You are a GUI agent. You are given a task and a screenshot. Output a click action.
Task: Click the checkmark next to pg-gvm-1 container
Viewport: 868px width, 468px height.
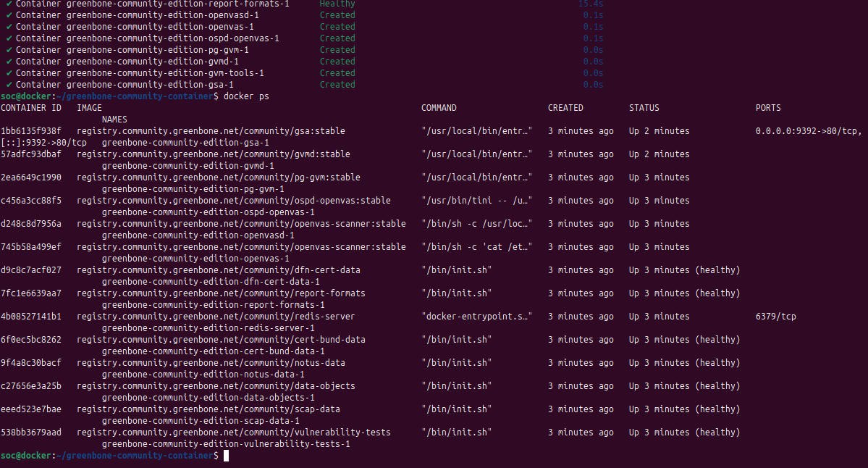(x=9, y=50)
